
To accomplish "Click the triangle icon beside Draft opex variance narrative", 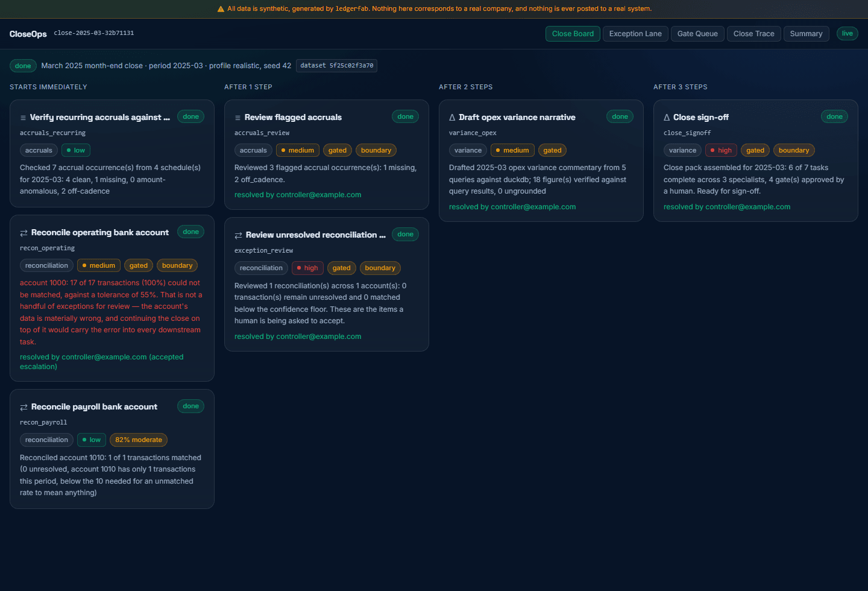I will (452, 118).
